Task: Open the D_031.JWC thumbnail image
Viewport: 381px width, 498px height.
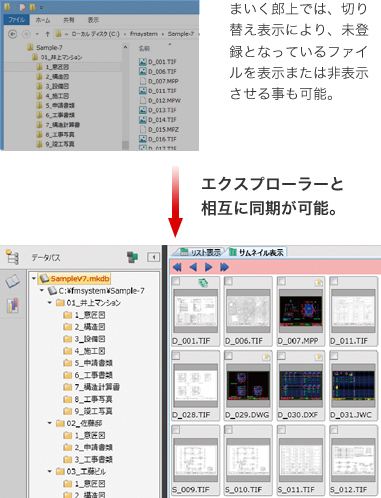Action: click(354, 385)
